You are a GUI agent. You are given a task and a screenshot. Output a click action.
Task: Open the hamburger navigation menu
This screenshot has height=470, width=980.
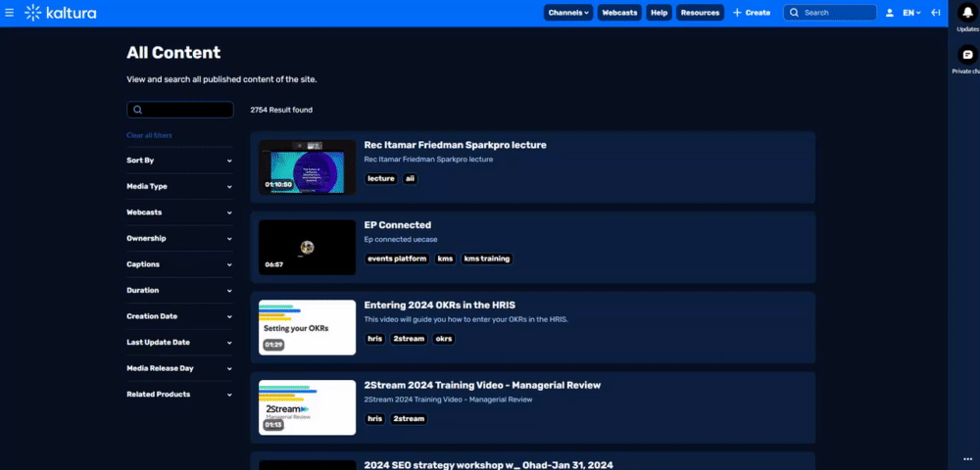[10, 13]
